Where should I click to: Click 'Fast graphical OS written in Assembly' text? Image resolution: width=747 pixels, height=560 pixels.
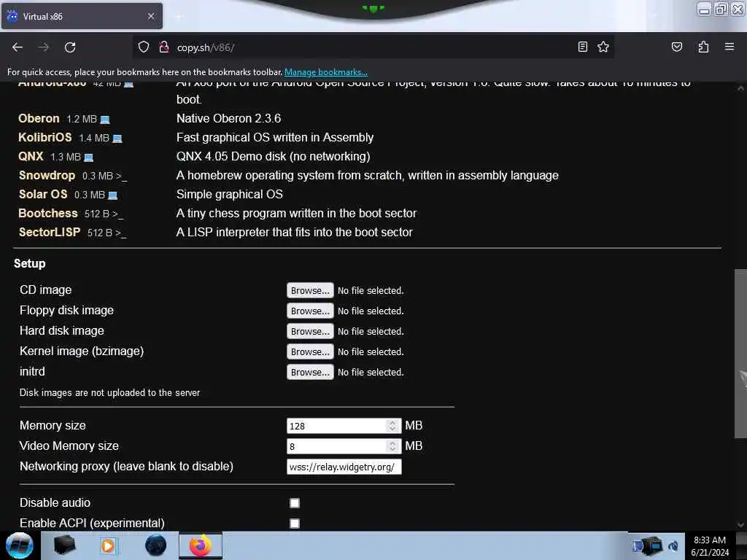pyautogui.click(x=275, y=137)
